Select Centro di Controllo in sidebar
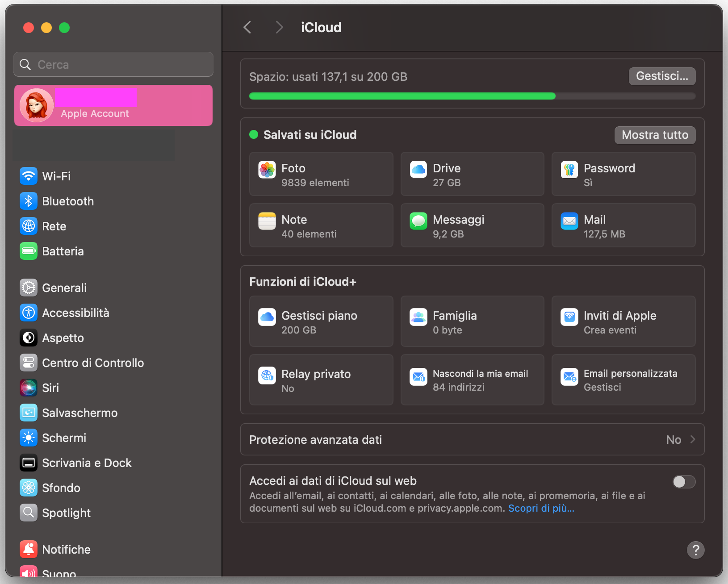 92,363
